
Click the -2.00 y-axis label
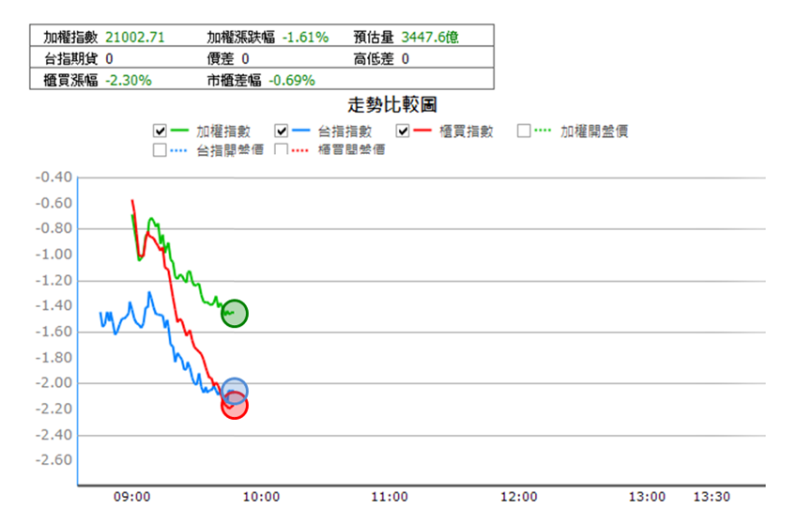coord(54,383)
